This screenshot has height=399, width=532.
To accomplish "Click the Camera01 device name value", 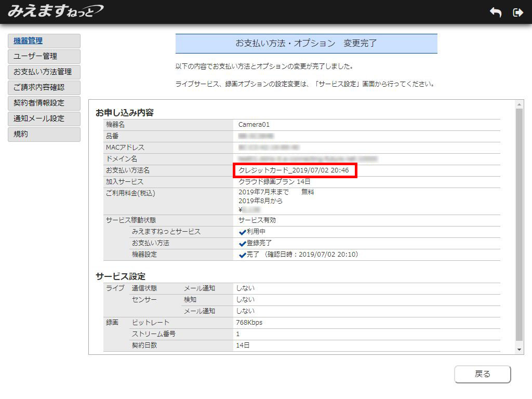I will [x=254, y=125].
